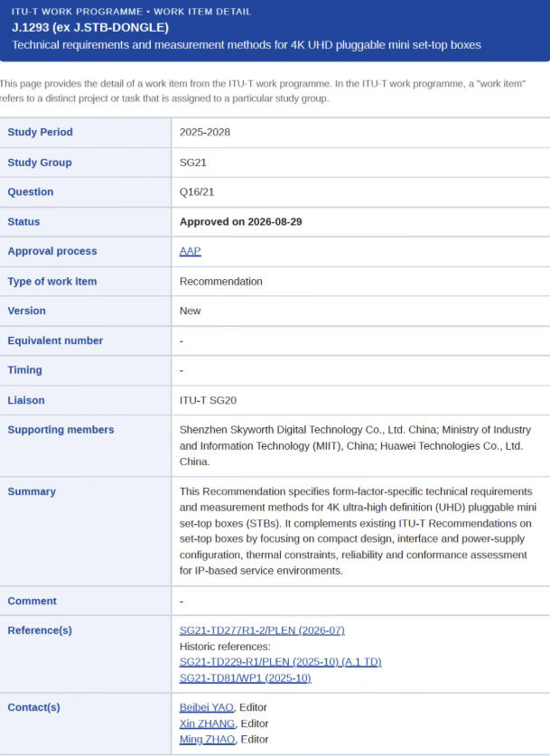Open contact Beibei YAO's profile
This screenshot has height=756, width=550.
[206, 707]
